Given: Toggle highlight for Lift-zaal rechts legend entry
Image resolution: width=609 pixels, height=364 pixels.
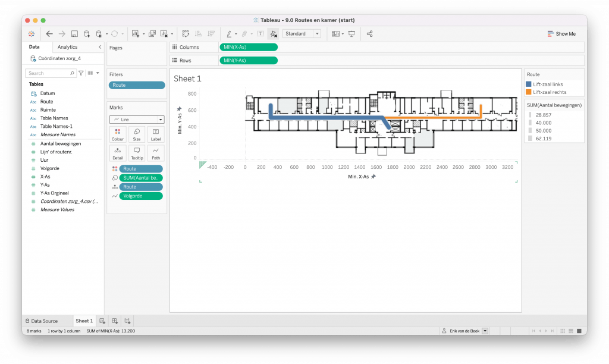Looking at the screenshot, I should pyautogui.click(x=550, y=92).
